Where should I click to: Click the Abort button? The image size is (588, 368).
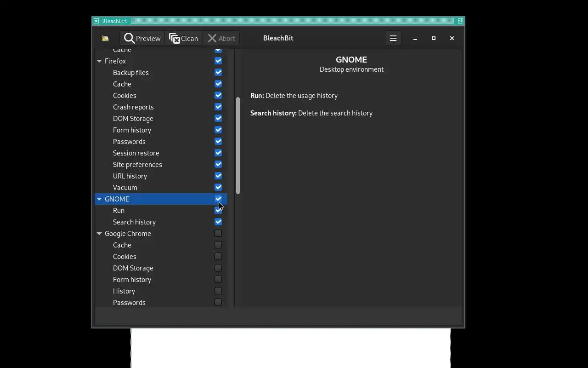click(221, 38)
